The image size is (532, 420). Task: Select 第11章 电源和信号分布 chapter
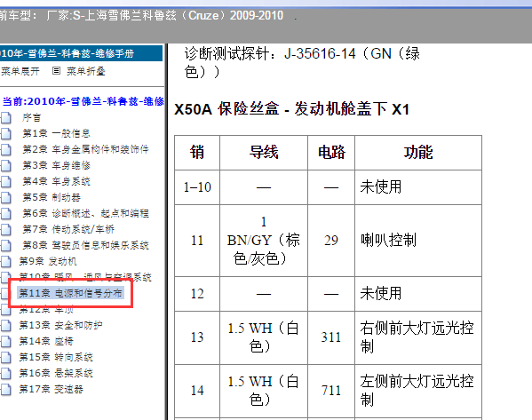(x=70, y=293)
